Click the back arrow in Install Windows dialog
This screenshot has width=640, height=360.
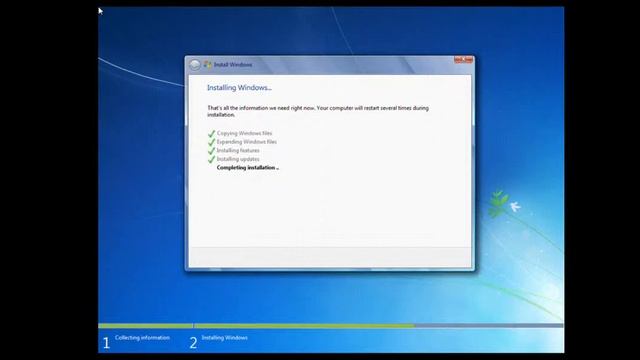(195, 64)
